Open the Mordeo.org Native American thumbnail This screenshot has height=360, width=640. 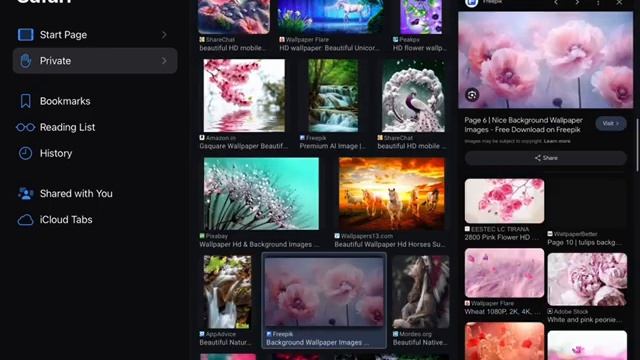[x=421, y=292]
